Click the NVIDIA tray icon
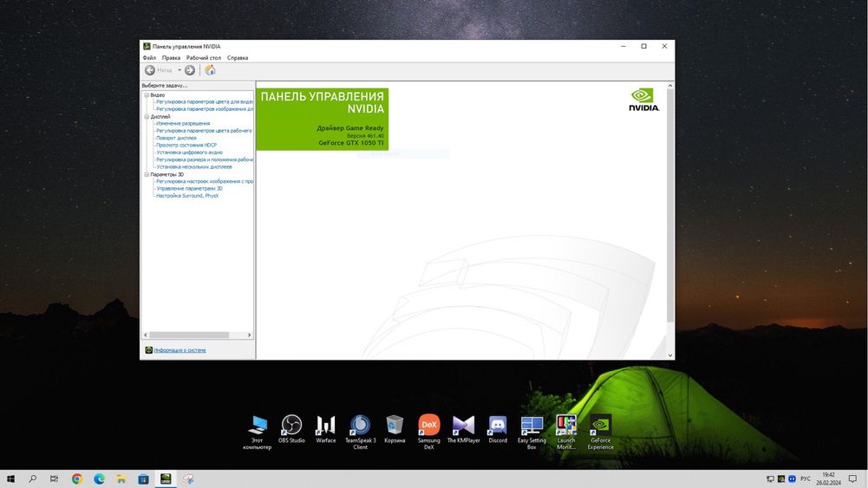868x488 pixels. tap(781, 479)
